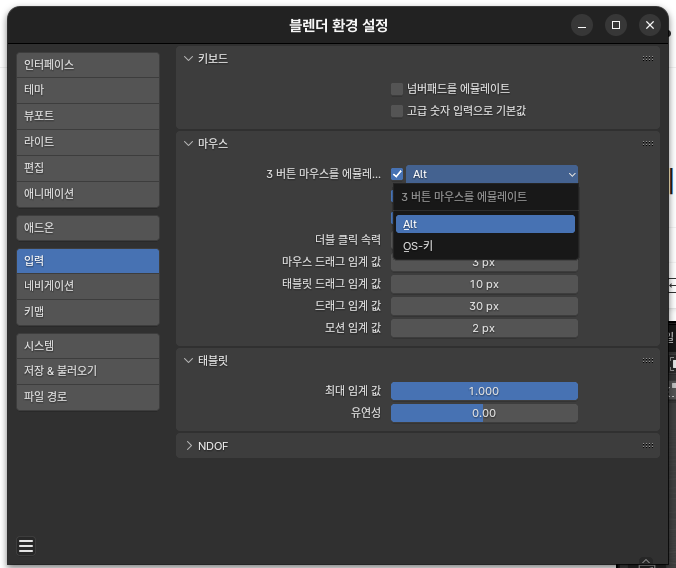Click the 키보드 panel drag grip icon

click(x=648, y=59)
